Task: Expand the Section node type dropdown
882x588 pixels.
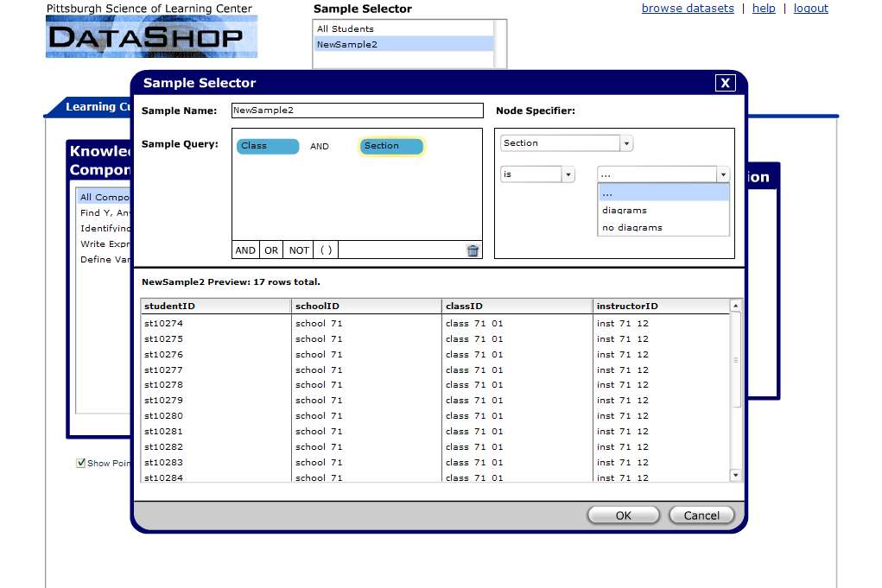Action: [626, 143]
